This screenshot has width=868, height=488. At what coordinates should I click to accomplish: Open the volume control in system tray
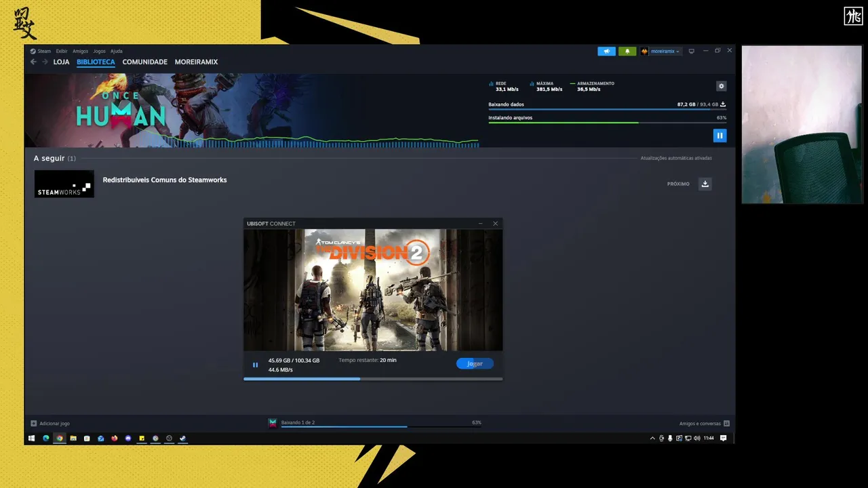(x=697, y=439)
